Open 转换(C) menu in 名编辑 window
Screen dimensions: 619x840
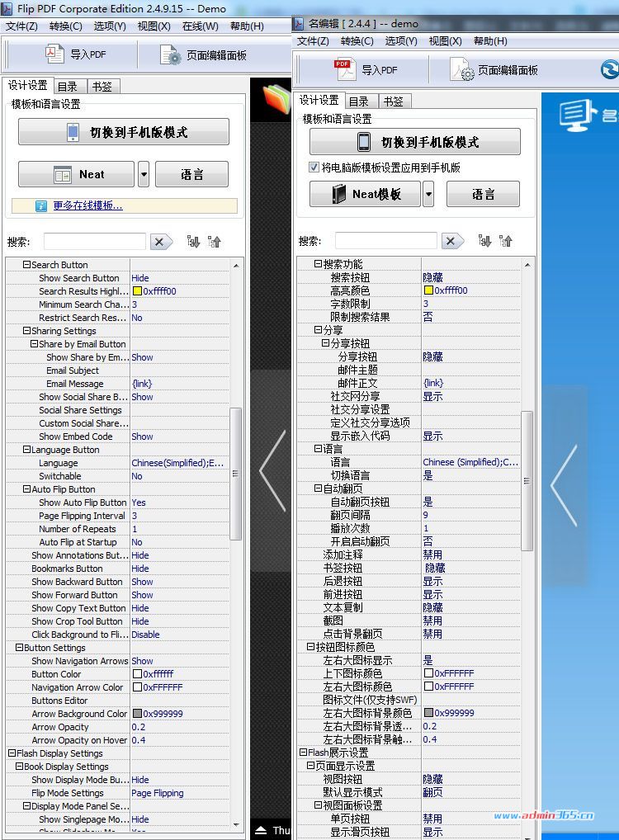[x=357, y=40]
